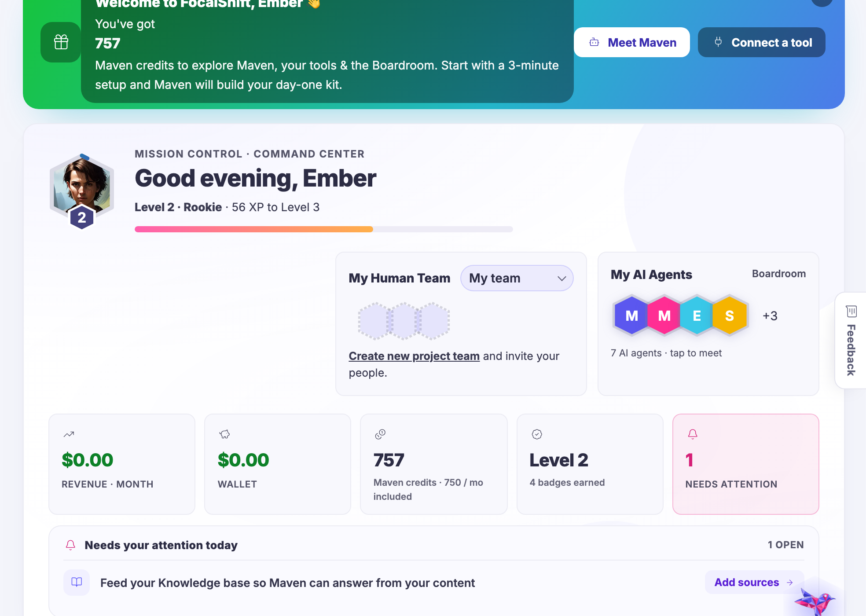Click the plug icon on Connect a tool
This screenshot has width=866, height=616.
(x=718, y=42)
